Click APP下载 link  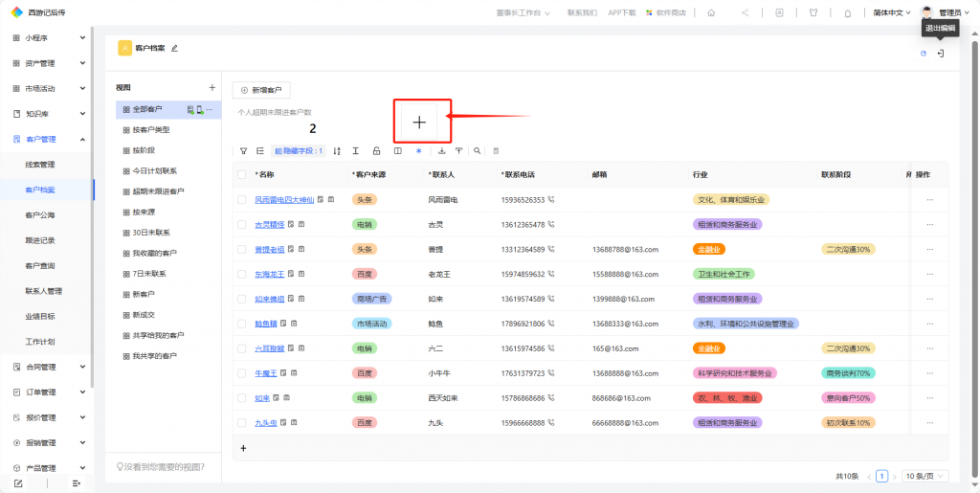(622, 12)
